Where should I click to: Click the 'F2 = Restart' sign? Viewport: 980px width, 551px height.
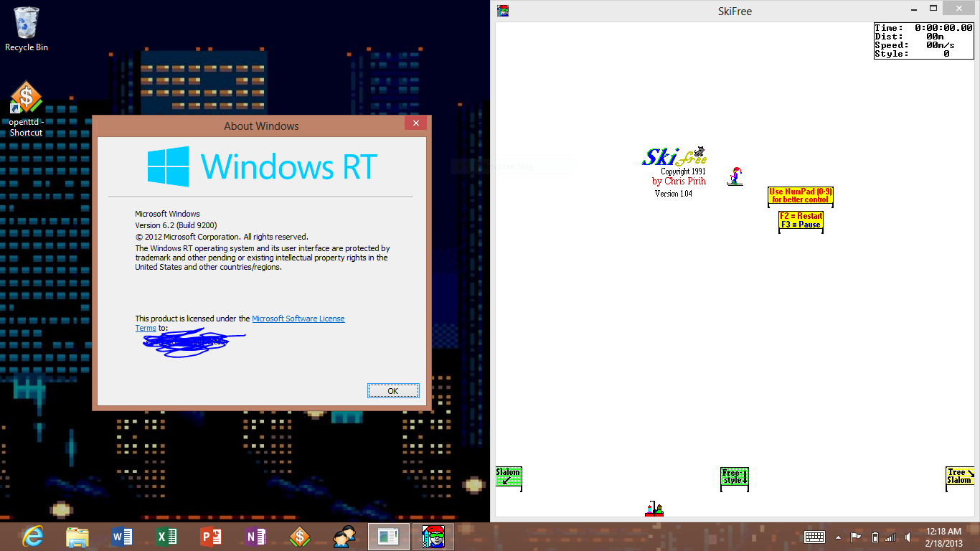[x=801, y=221]
